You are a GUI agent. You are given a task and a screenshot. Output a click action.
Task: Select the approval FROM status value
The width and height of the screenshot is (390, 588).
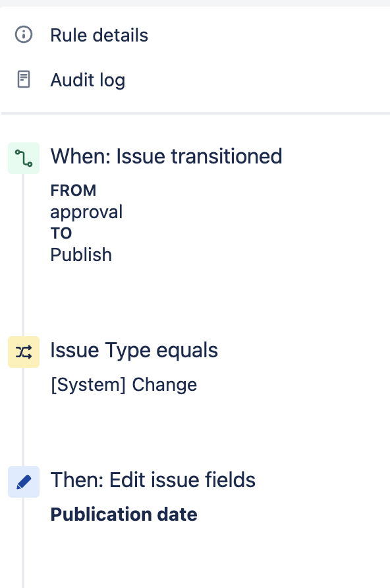point(86,212)
